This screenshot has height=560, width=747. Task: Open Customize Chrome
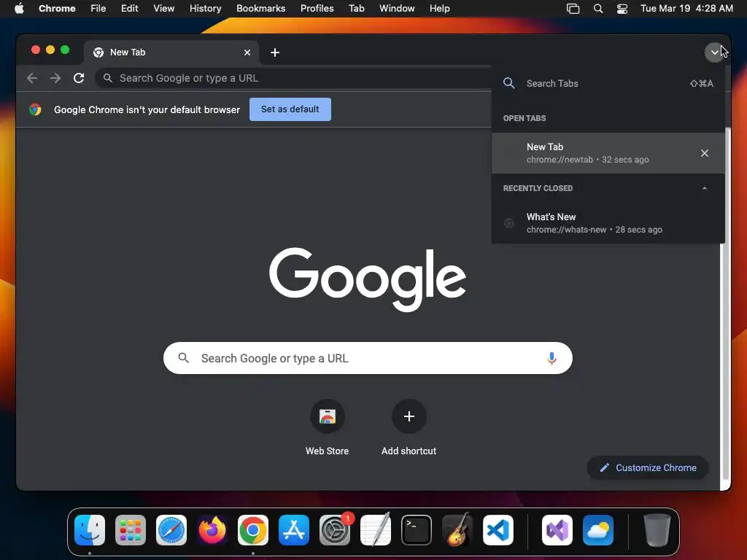pyautogui.click(x=648, y=467)
